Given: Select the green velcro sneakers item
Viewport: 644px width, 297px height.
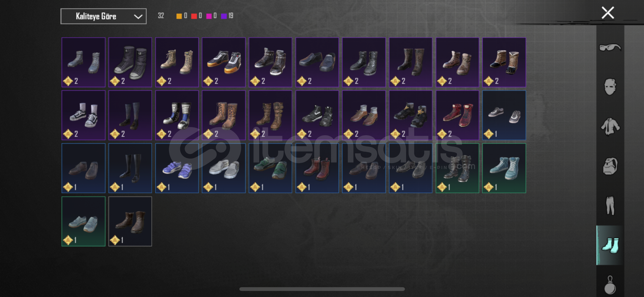Looking at the screenshot, I should click(270, 168).
